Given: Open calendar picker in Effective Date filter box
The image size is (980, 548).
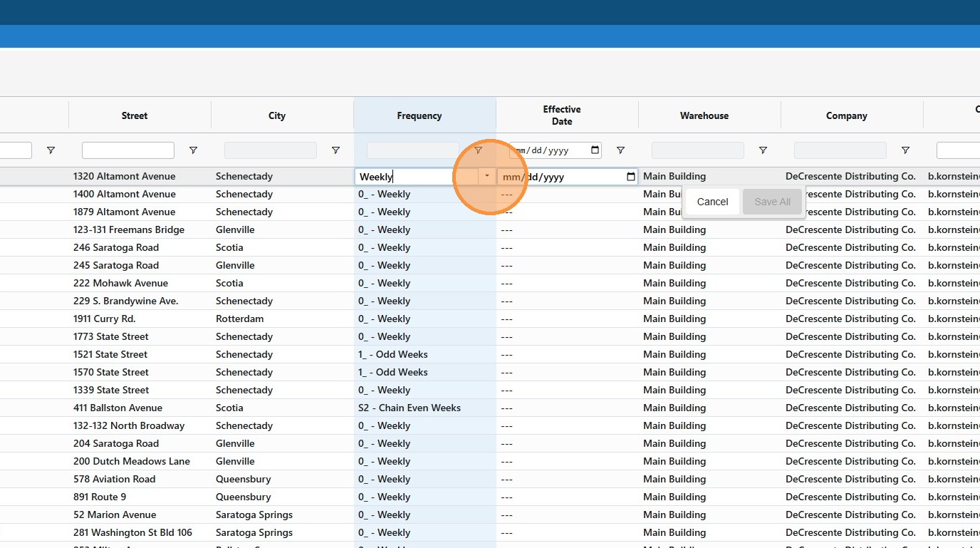Looking at the screenshot, I should 595,150.
